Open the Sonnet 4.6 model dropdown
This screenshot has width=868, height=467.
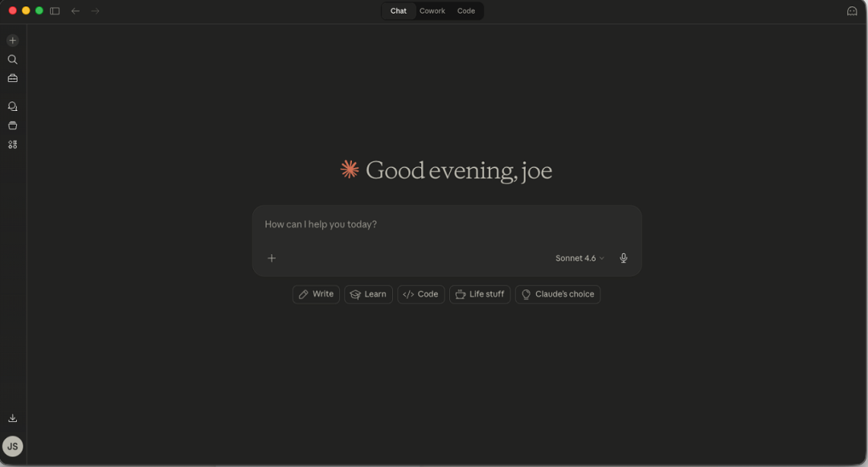click(579, 258)
